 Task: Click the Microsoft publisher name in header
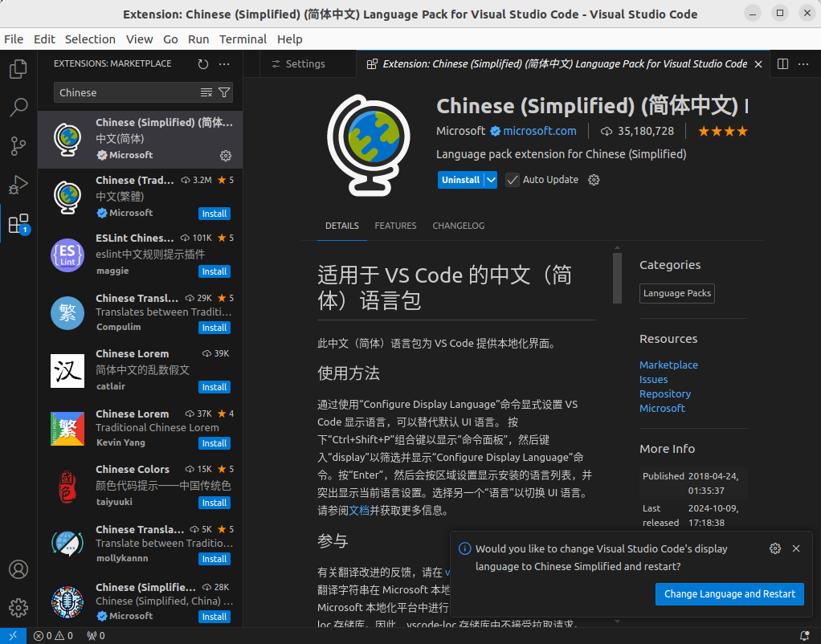coord(461,131)
